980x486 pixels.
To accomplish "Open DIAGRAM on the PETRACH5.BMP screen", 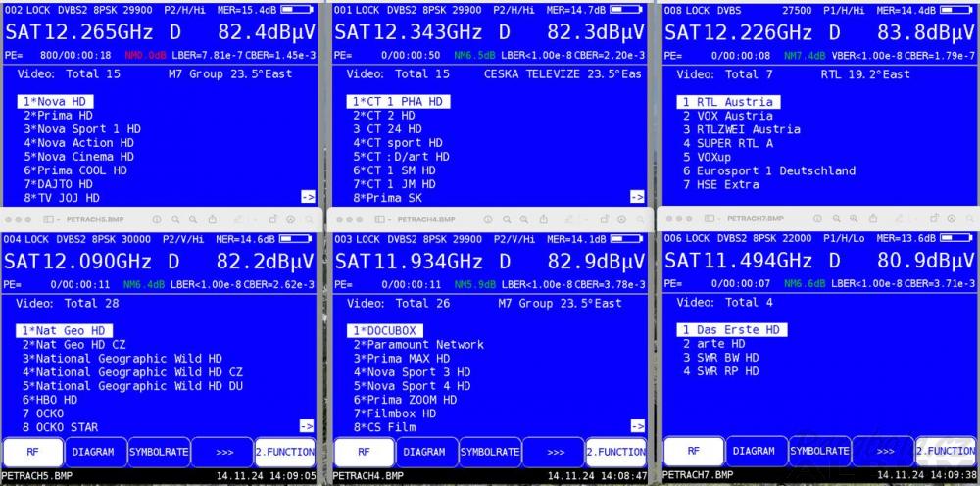I will (96, 452).
